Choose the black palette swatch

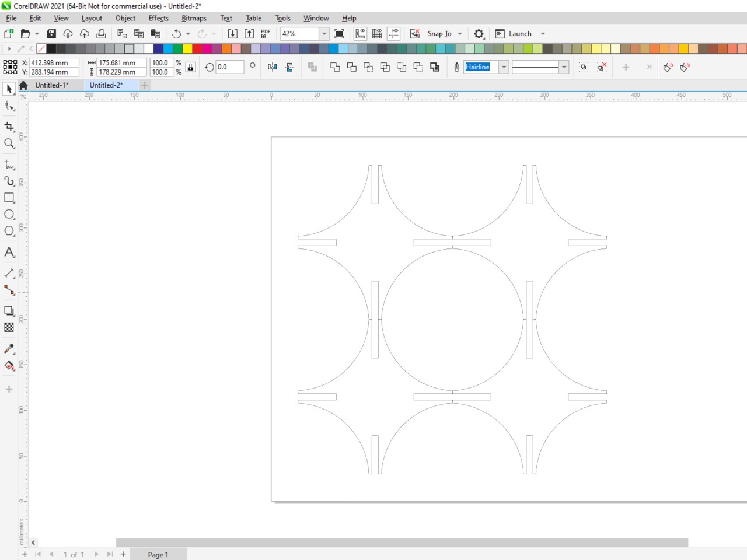51,49
